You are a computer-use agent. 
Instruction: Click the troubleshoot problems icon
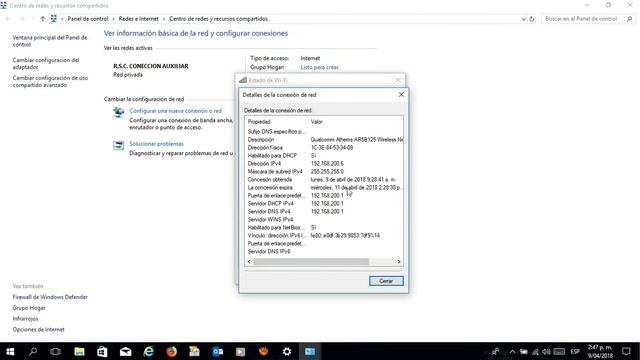pyautogui.click(x=118, y=145)
